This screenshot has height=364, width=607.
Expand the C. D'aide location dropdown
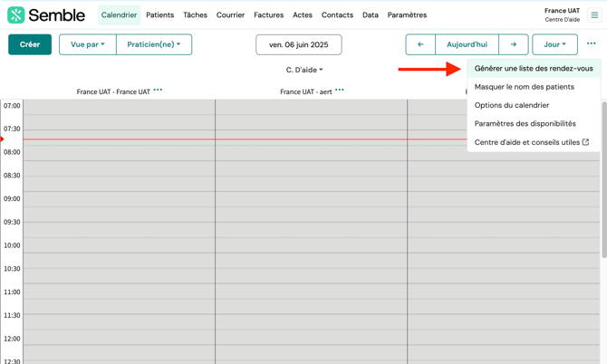[x=304, y=70]
